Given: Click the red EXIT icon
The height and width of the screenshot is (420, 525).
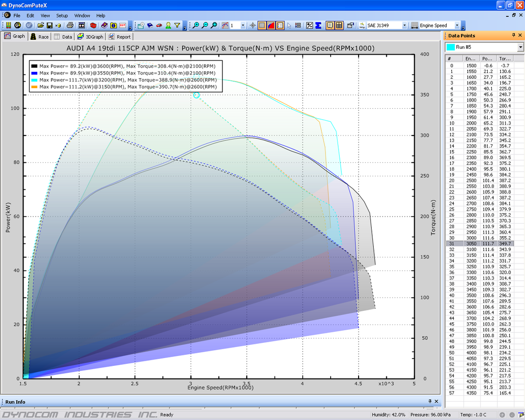Looking at the screenshot, I should [122, 25].
